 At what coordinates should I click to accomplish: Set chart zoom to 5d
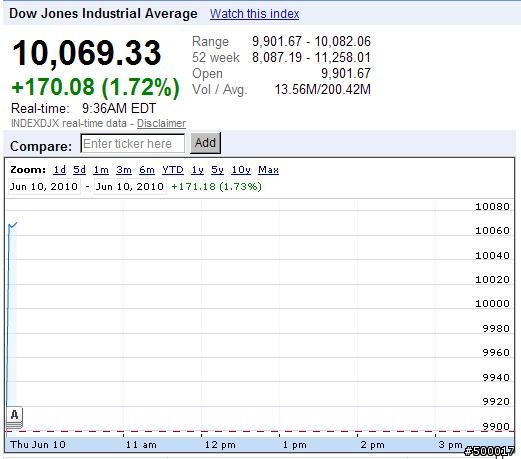[79, 170]
